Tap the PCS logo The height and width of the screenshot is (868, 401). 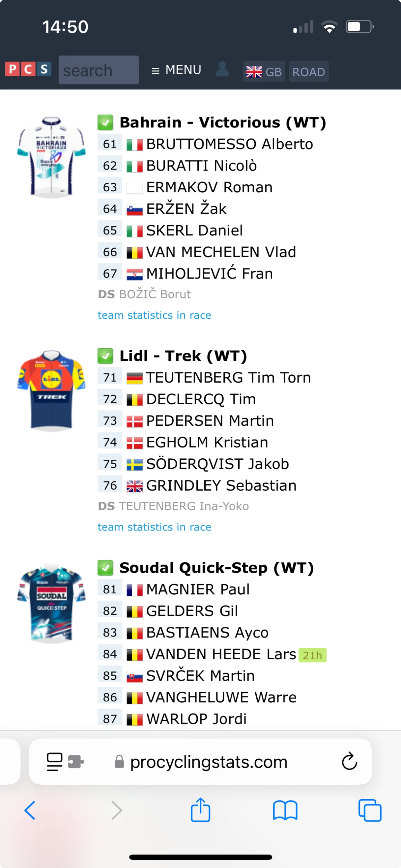pos(28,69)
